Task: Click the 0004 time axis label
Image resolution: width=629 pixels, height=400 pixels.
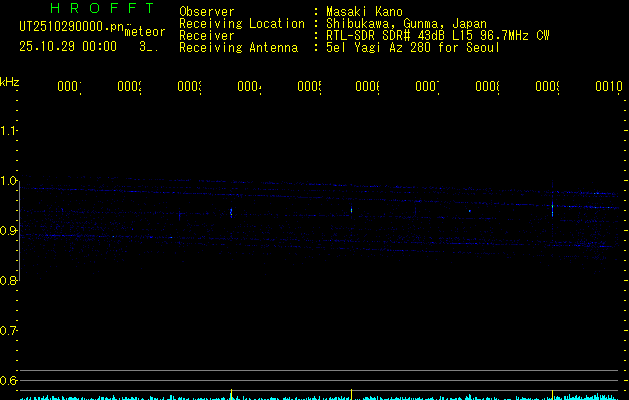Action: [249, 86]
